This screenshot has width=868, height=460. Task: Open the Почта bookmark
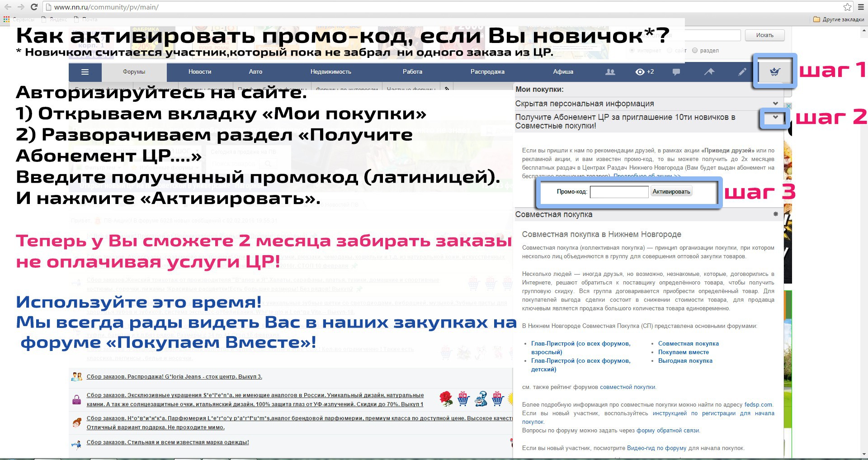(86, 19)
